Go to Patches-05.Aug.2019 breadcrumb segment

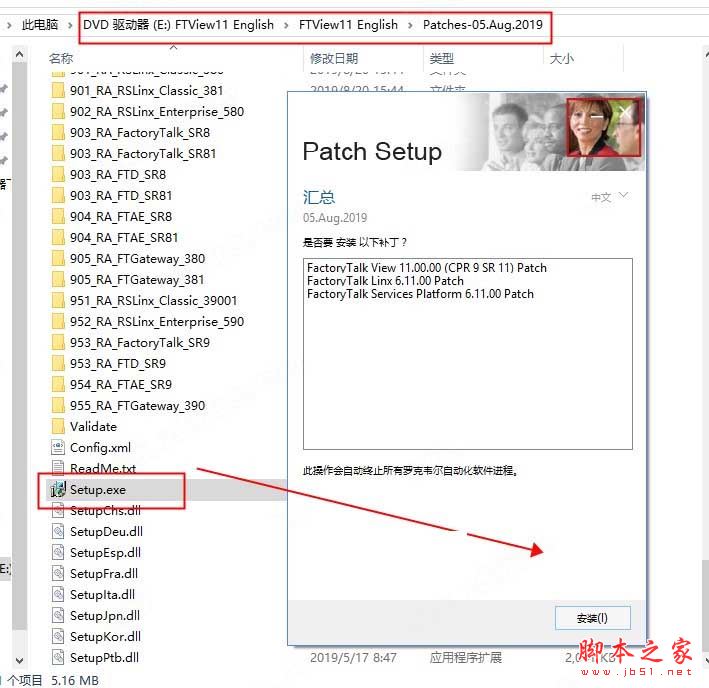tap(482, 25)
